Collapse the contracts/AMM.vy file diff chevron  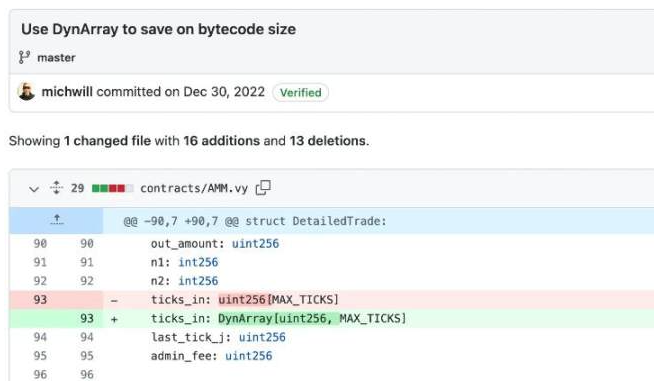click(x=34, y=189)
